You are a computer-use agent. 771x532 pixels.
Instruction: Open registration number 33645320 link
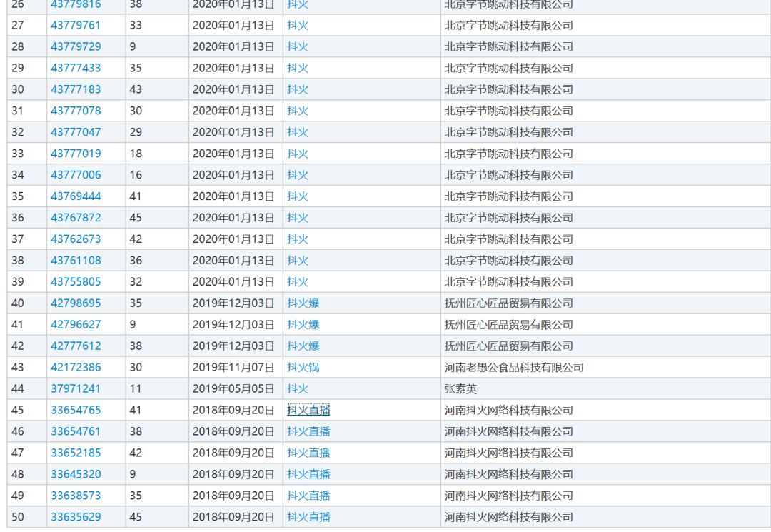76,474
